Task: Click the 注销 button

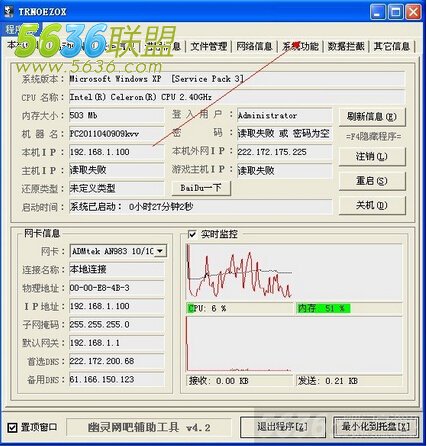Action: [x=372, y=156]
